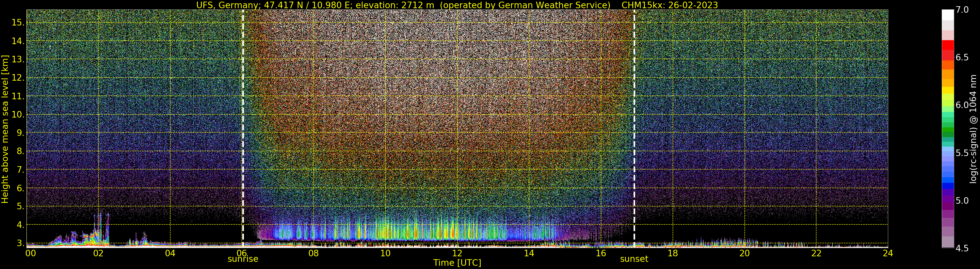
Task: Click the height axis tick label '7.'
Action: point(20,170)
